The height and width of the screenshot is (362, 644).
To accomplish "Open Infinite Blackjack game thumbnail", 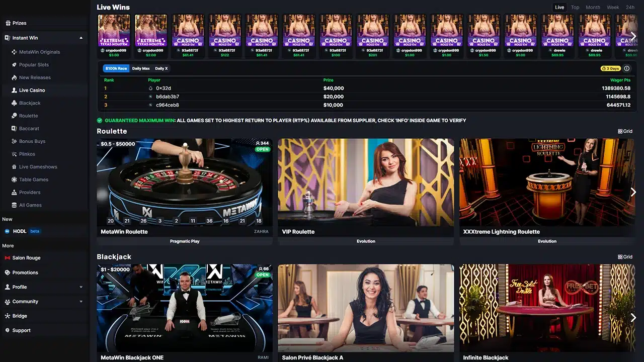I will 547,308.
